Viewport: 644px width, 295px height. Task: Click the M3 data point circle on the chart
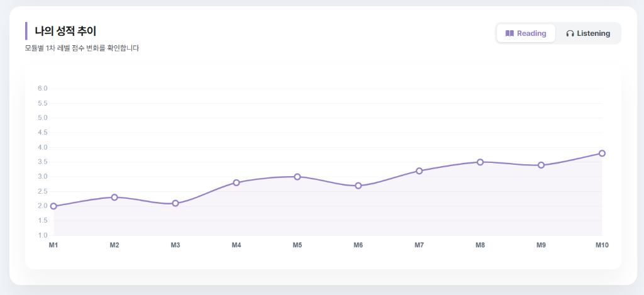pyautogui.click(x=175, y=203)
